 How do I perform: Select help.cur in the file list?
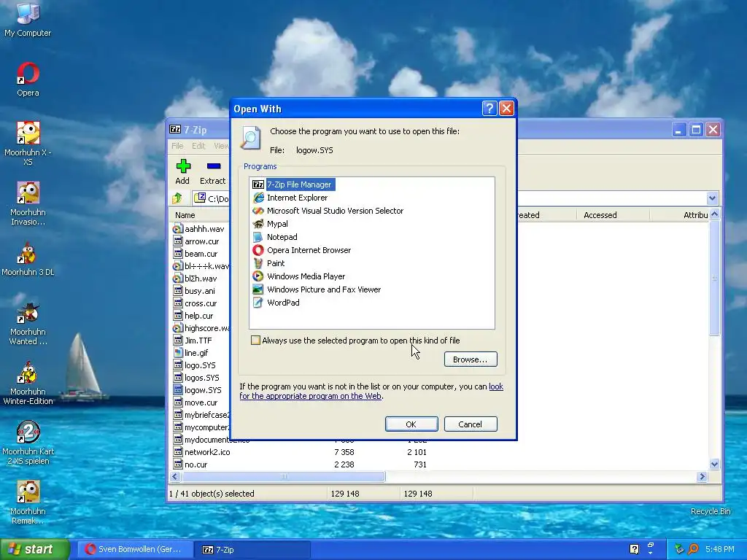193,316
